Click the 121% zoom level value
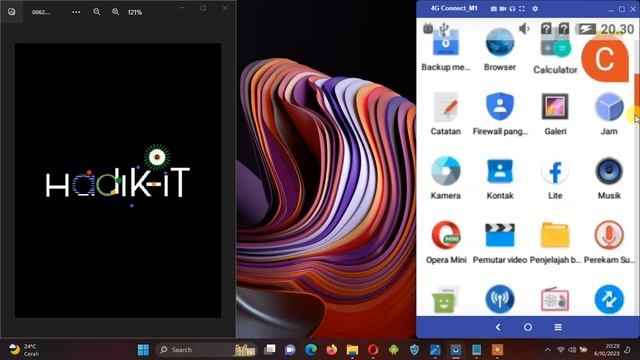 (135, 12)
